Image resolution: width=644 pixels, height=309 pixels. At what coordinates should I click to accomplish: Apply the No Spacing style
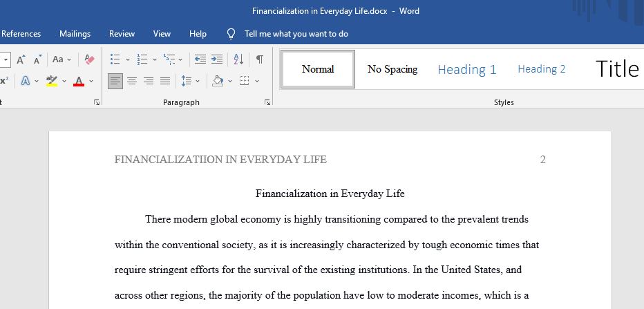[392, 69]
